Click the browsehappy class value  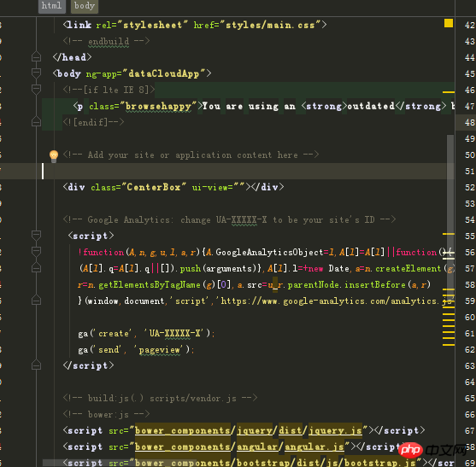158,106
